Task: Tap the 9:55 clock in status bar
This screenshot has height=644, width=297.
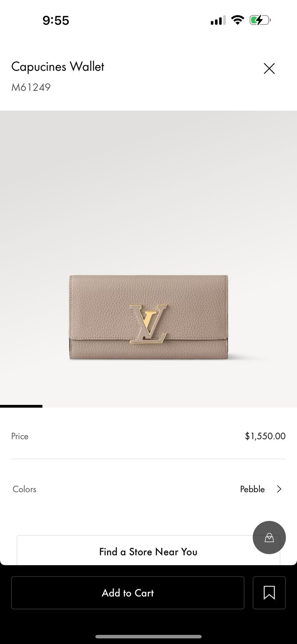Action: (x=56, y=20)
